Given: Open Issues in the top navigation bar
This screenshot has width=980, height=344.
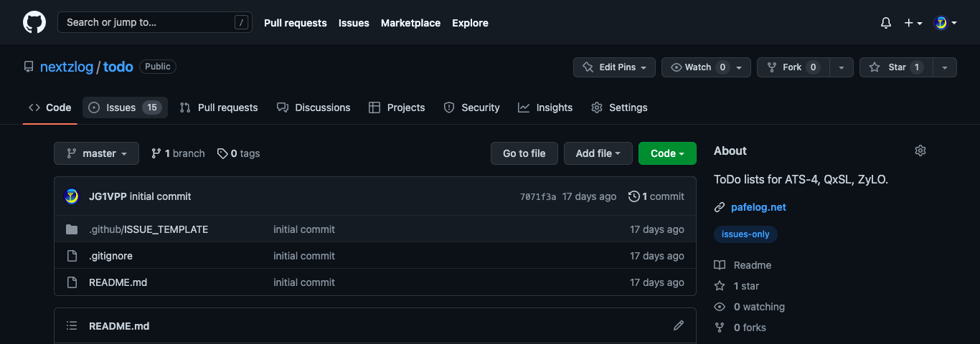Looking at the screenshot, I should point(354,23).
